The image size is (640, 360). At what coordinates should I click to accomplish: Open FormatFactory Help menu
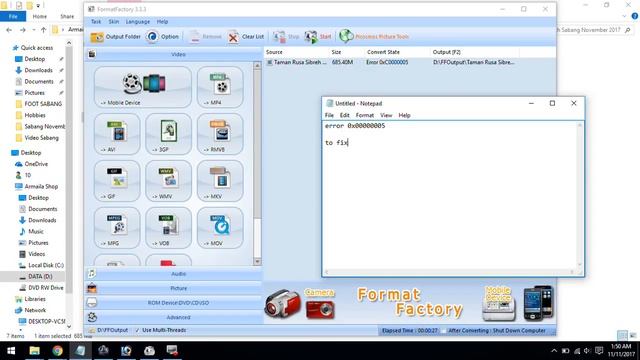[162, 22]
